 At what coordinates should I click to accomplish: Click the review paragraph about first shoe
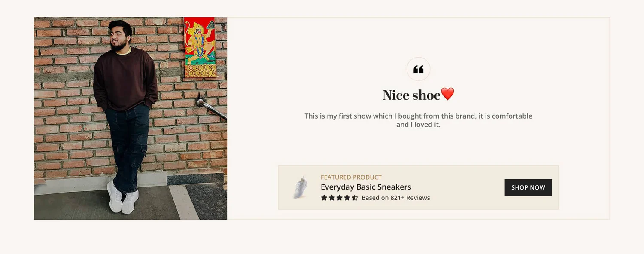click(418, 120)
